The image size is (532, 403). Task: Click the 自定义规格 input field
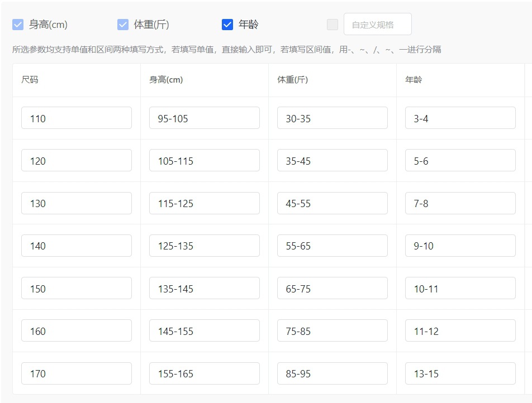point(378,25)
